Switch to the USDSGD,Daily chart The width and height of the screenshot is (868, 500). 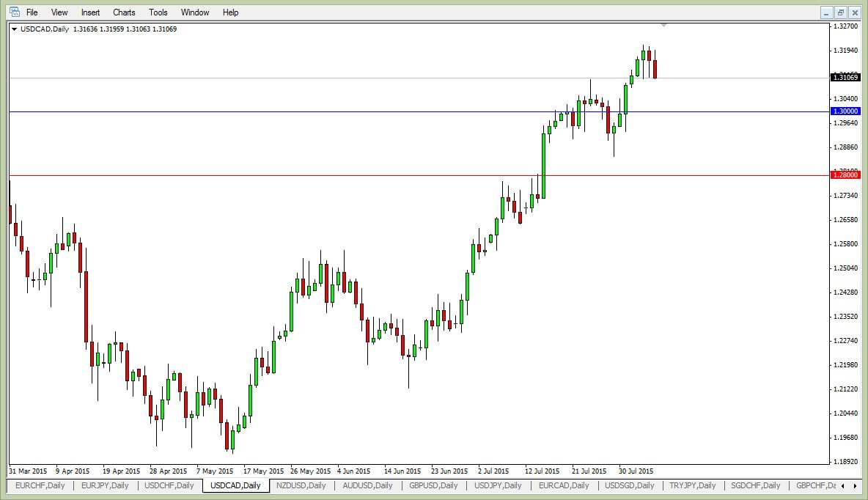point(628,486)
